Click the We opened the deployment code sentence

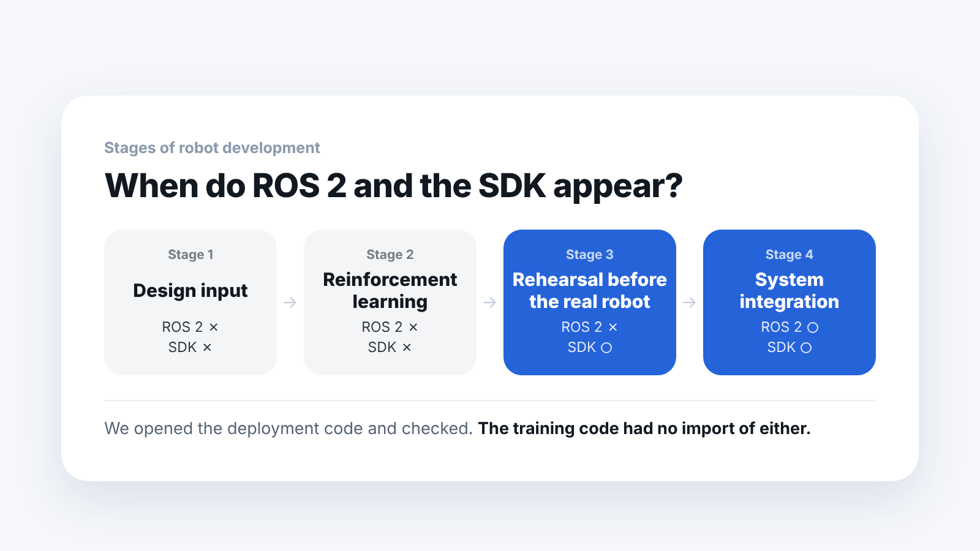pos(288,429)
